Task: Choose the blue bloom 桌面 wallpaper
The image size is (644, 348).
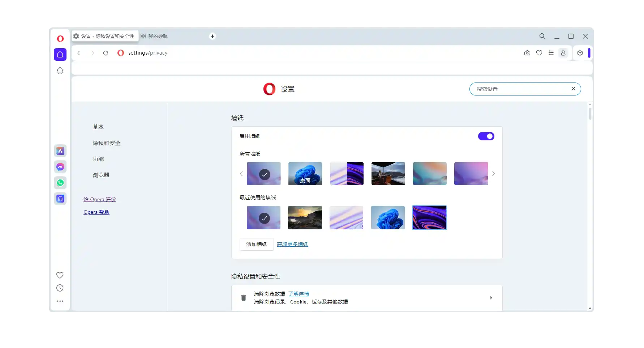Action: (x=305, y=174)
